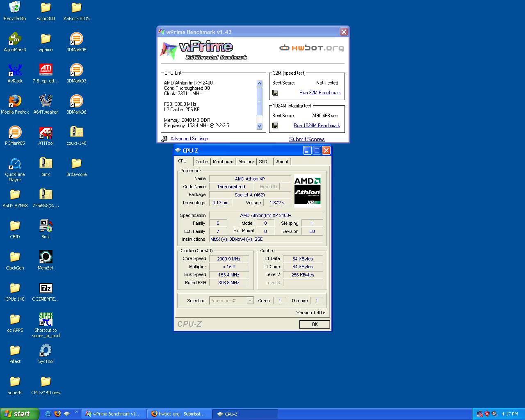Open the 8rdavcore folder
The width and height of the screenshot is (525, 420).
[76, 167]
